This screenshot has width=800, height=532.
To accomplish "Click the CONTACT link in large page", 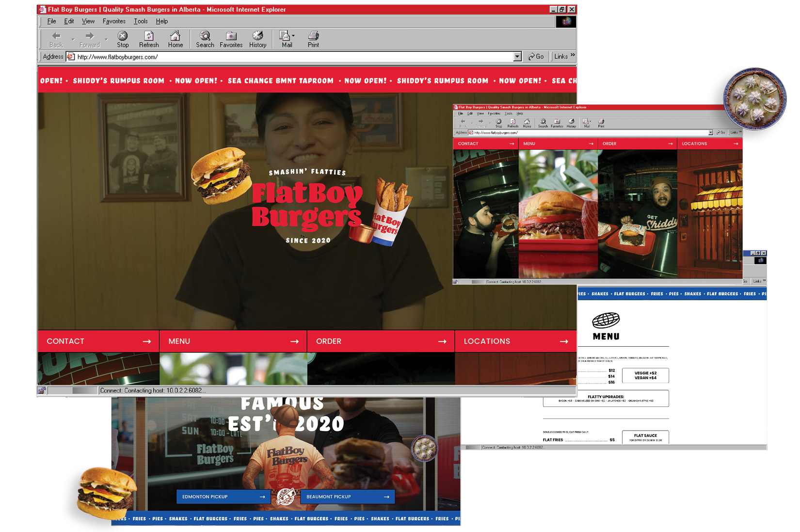I will tap(99, 341).
